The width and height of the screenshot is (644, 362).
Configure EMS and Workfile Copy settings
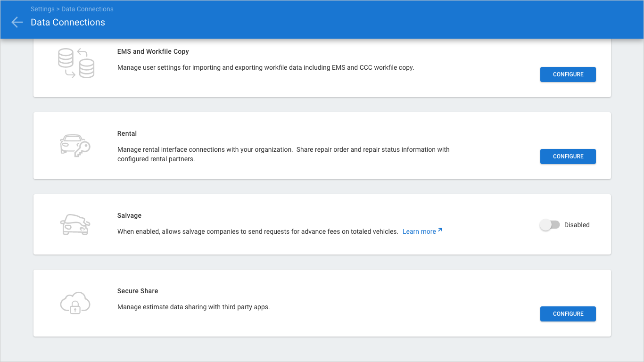[568, 74]
